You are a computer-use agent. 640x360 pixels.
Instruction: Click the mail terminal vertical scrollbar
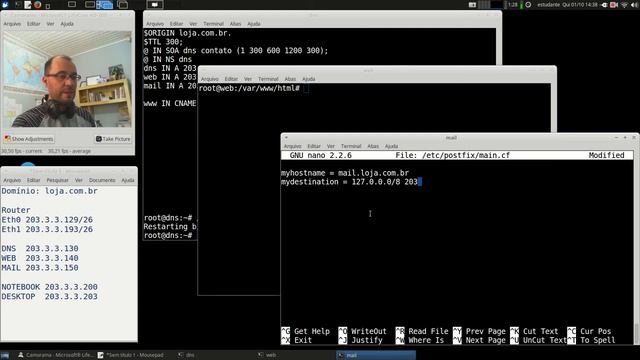click(x=636, y=248)
